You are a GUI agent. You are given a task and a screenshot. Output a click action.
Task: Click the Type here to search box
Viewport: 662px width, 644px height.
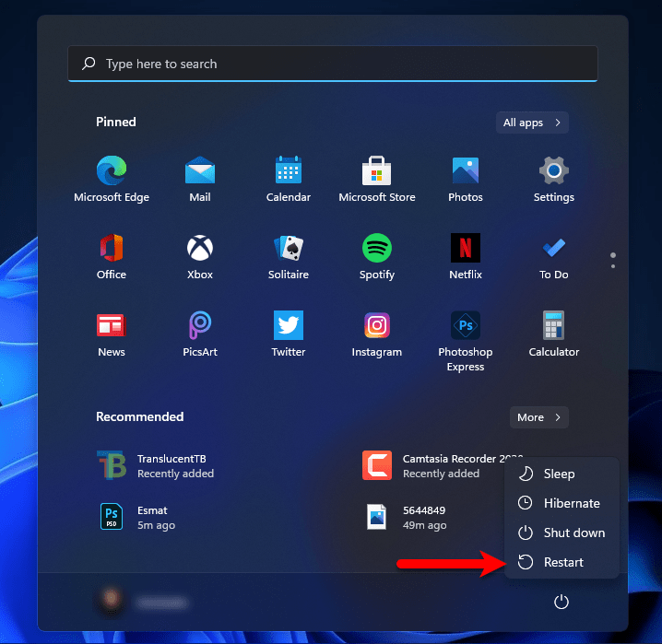[333, 64]
